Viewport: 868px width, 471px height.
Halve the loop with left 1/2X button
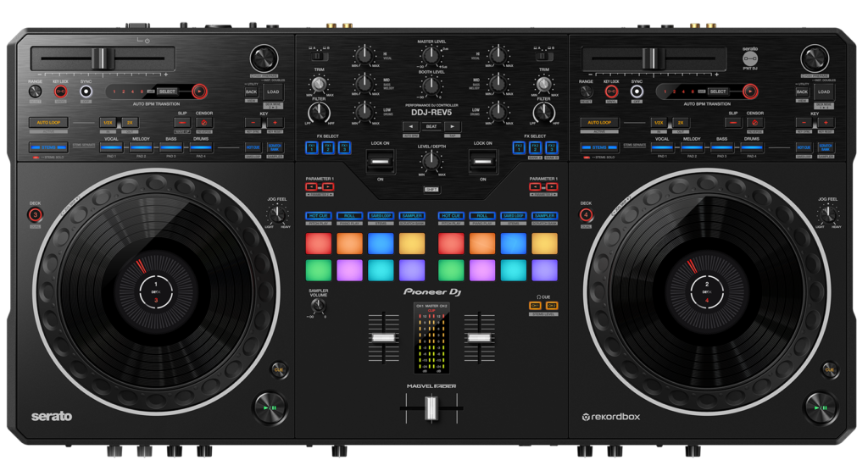click(108, 123)
